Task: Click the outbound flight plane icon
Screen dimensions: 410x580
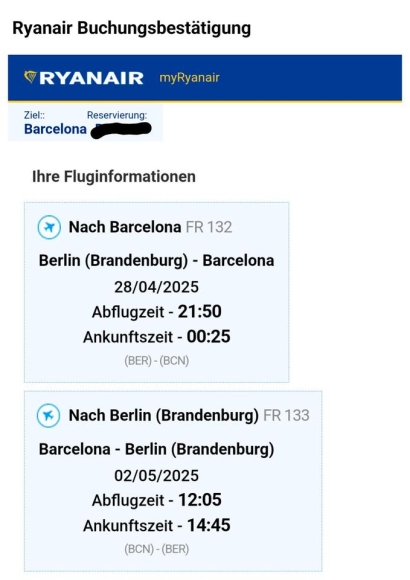Action: pos(49,227)
